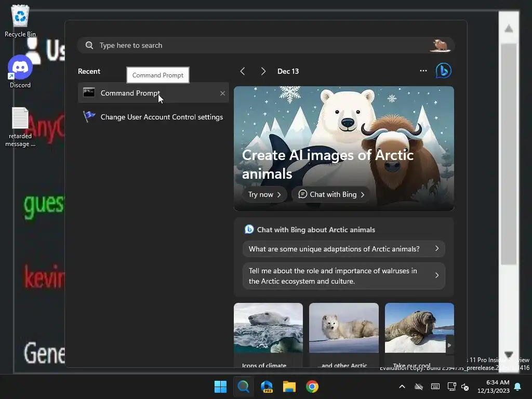
Task: Click the Chat with Bing button
Action: 331,194
